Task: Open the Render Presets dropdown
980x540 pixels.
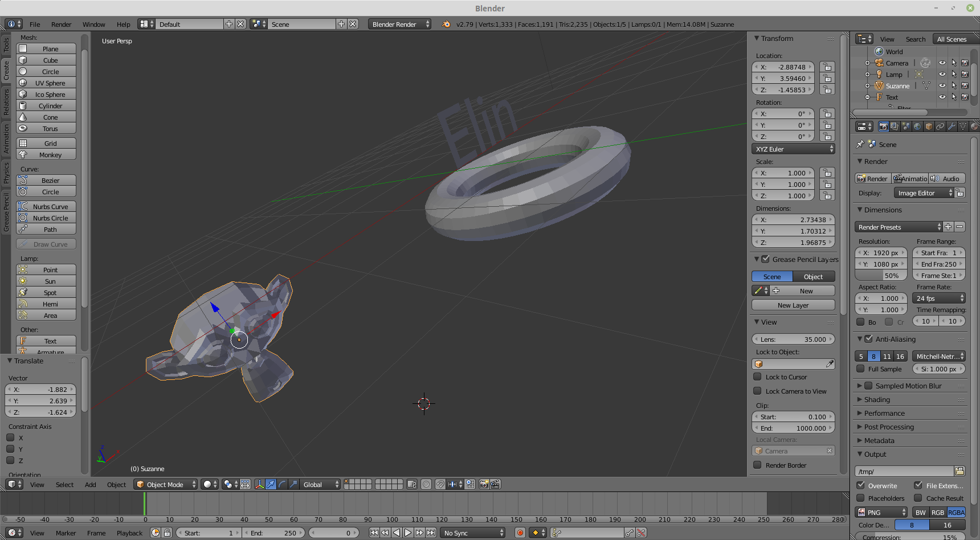Action: coord(899,227)
